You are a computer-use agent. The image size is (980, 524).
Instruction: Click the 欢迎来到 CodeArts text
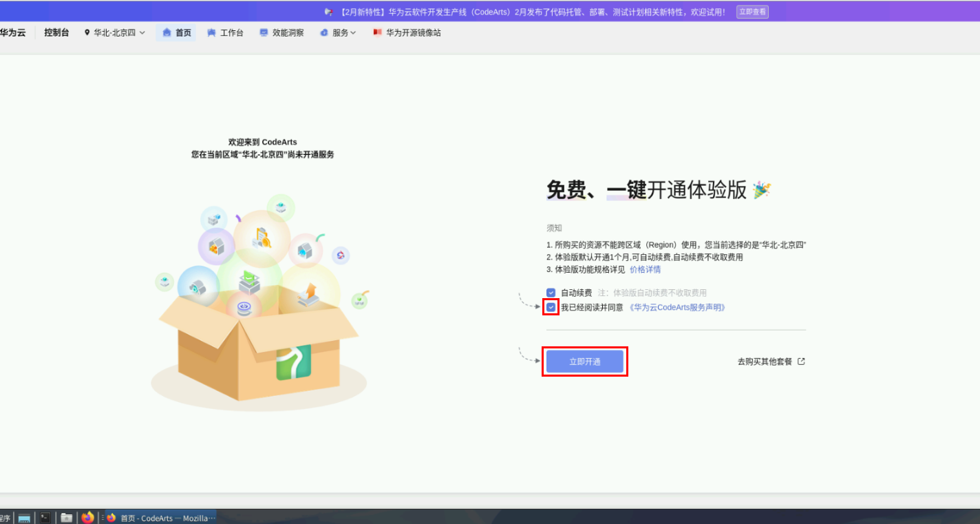(263, 142)
